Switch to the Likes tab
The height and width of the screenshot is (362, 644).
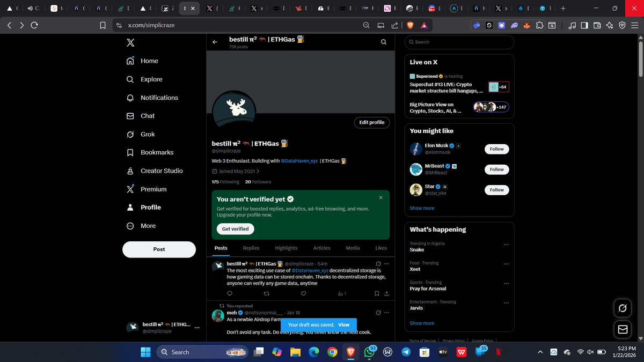(381, 248)
